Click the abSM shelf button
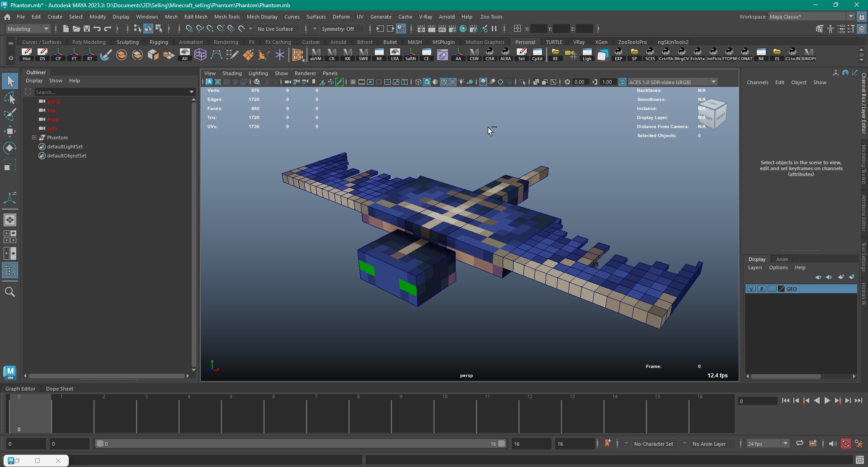 [316, 54]
